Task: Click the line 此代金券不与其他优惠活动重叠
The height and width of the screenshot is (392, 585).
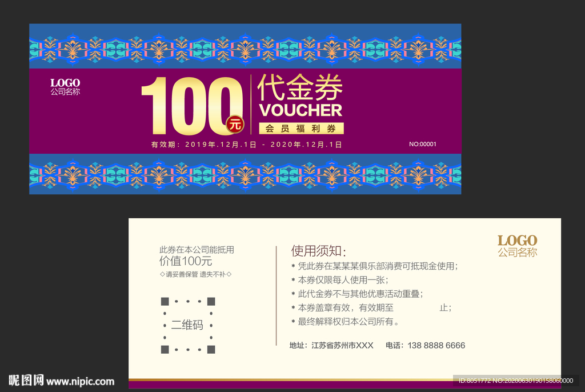Action: click(357, 294)
